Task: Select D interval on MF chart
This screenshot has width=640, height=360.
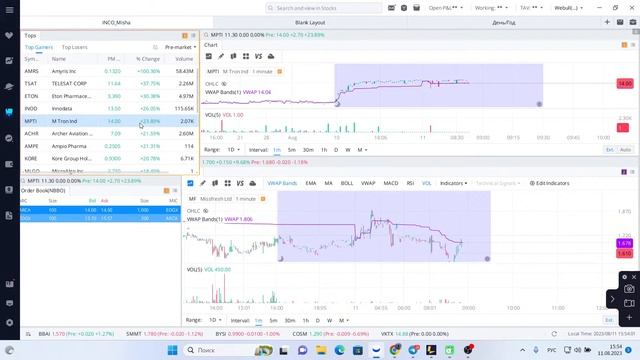Action: [x=318, y=320]
